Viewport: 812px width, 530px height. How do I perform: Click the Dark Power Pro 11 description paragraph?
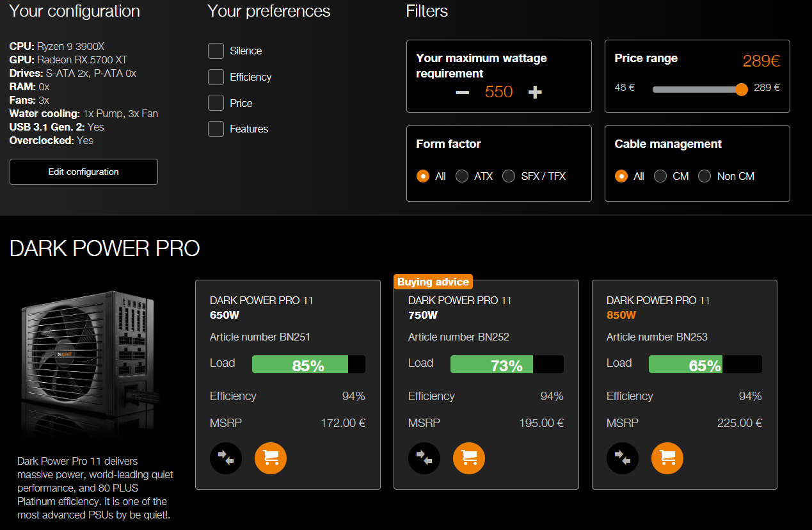95,488
